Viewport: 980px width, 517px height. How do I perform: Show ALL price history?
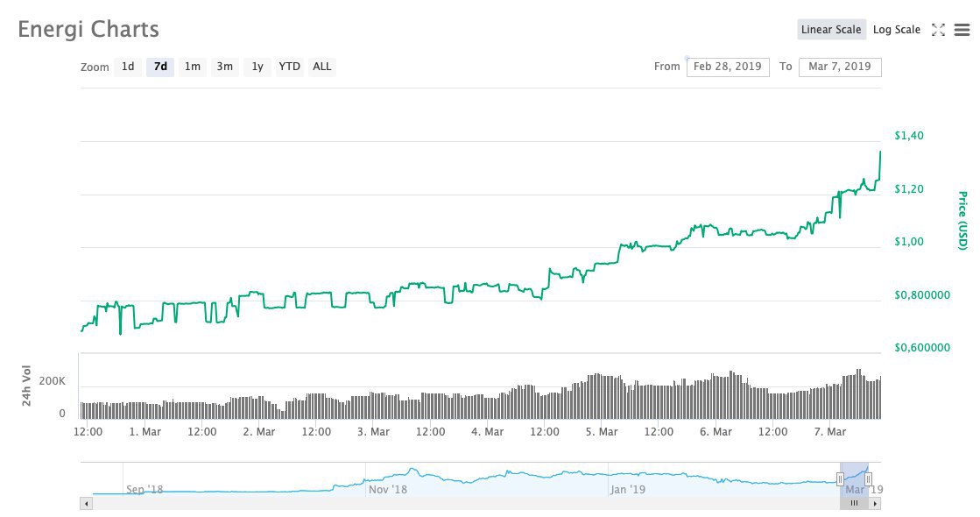pyautogui.click(x=322, y=67)
